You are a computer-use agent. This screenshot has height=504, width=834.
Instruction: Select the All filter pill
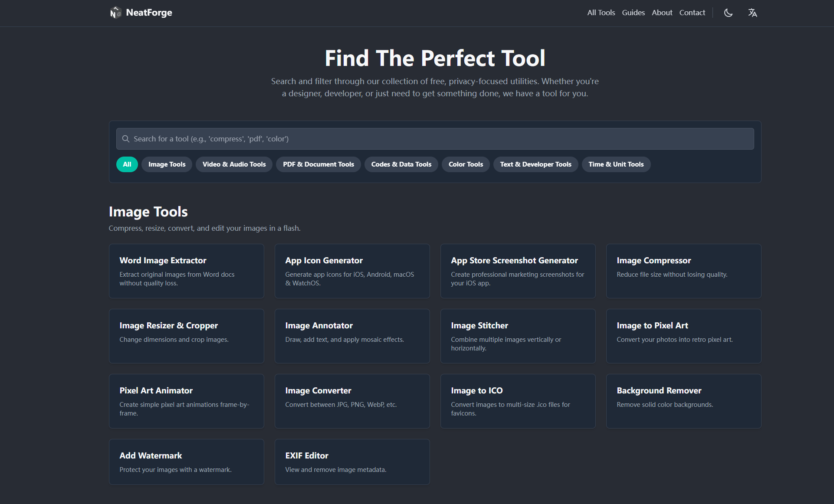tap(127, 164)
